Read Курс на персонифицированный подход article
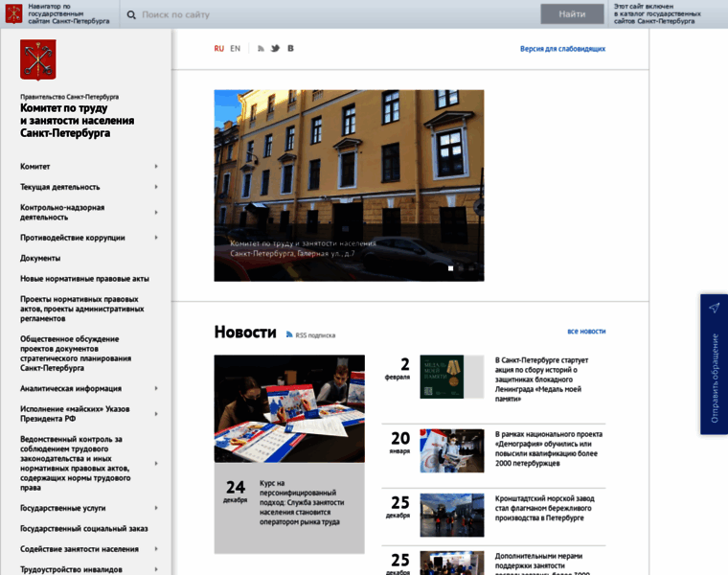 [302, 502]
